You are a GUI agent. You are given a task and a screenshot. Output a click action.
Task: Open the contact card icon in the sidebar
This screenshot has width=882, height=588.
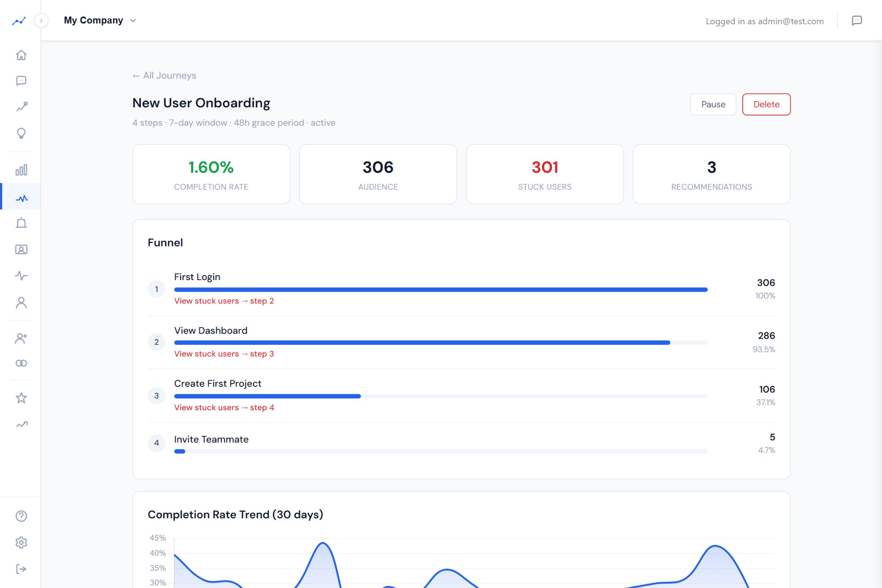tap(21, 250)
